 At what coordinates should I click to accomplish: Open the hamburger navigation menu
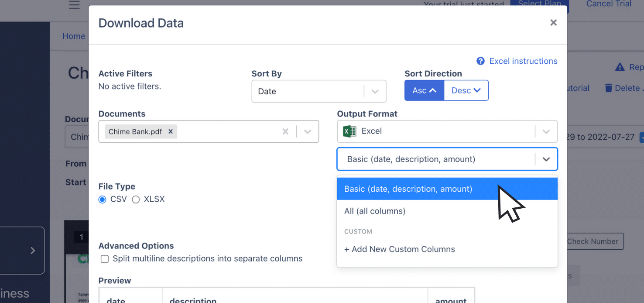(74, 5)
